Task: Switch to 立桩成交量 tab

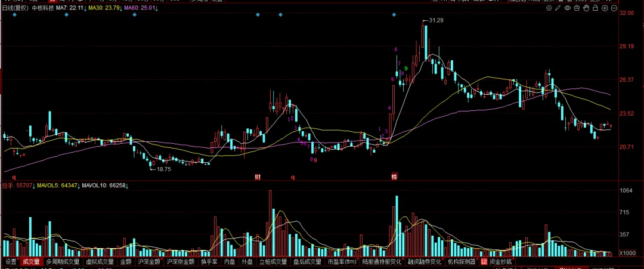Action: point(273,261)
